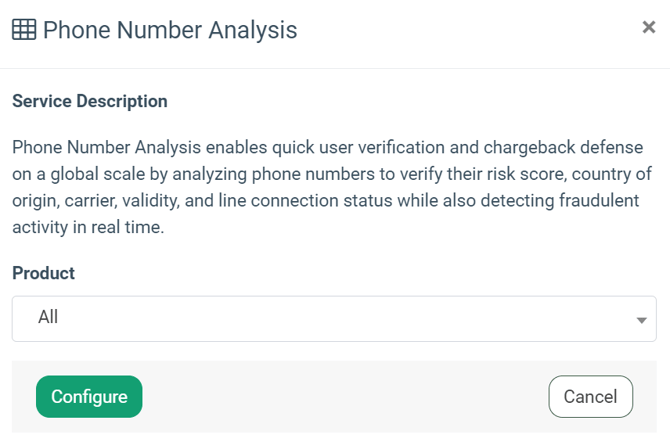This screenshot has width=670, height=442.
Task: Click the phrase 'activity in real time'
Action: [87, 227]
